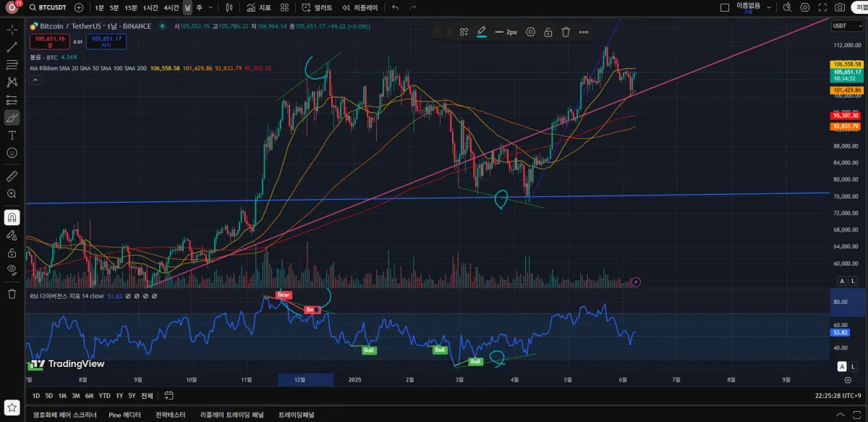
Task: Open drawing templates in floating toolbar
Action: [464, 32]
